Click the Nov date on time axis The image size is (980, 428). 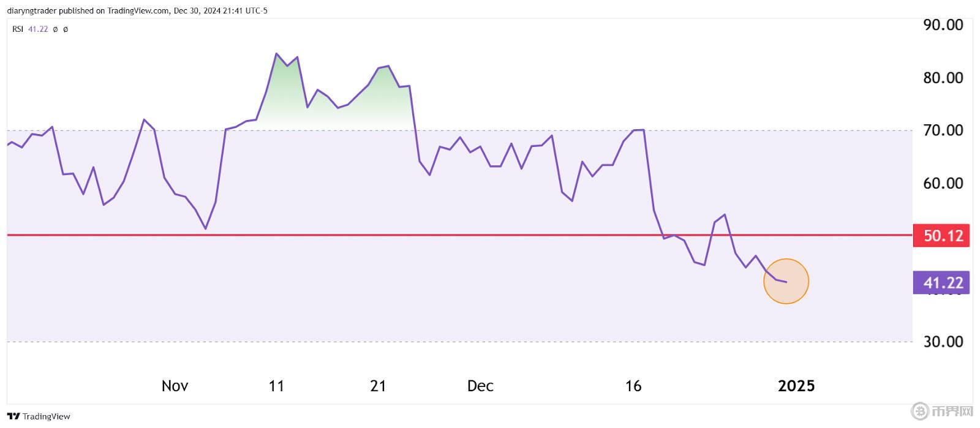tap(175, 386)
